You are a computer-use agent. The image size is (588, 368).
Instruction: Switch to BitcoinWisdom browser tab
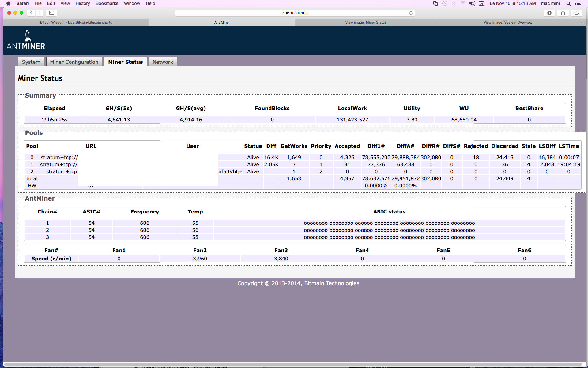coord(76,22)
